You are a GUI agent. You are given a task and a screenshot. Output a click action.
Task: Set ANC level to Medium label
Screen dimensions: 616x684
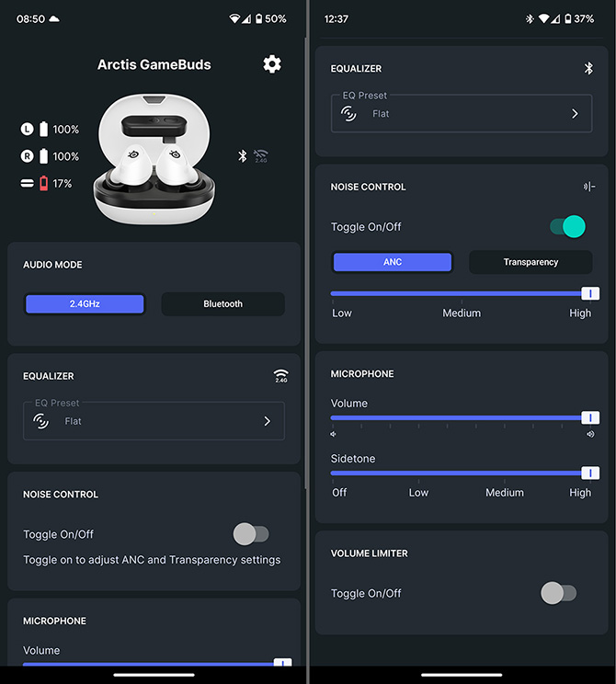462,313
